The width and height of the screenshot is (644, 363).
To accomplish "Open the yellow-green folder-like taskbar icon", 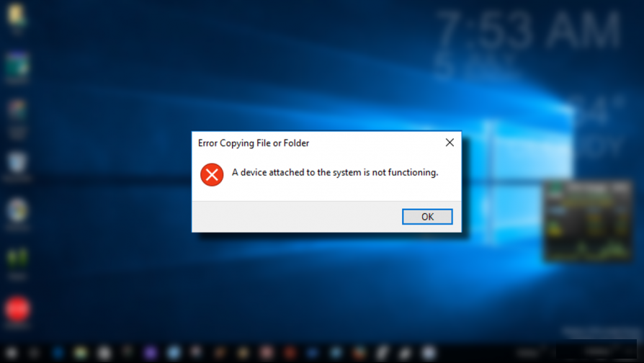I will pos(81,353).
